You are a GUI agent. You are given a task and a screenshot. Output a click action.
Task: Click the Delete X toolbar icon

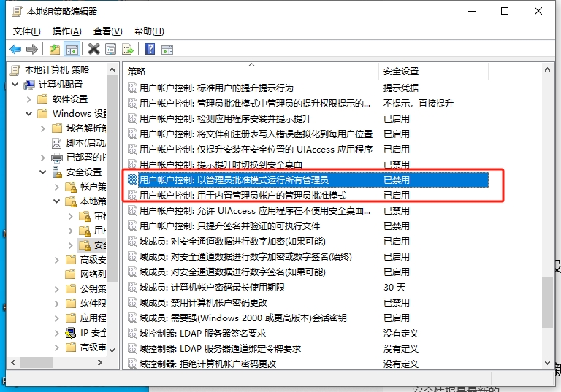point(93,49)
